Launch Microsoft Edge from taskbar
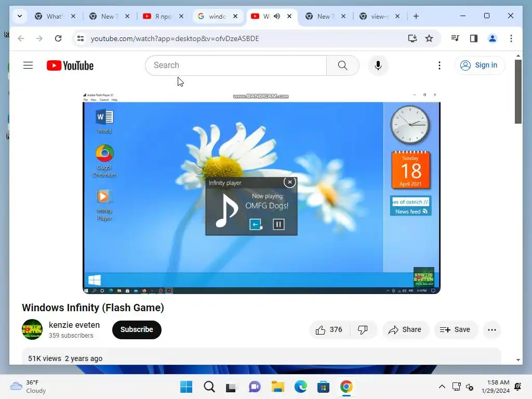The height and width of the screenshot is (399, 532). click(x=301, y=387)
